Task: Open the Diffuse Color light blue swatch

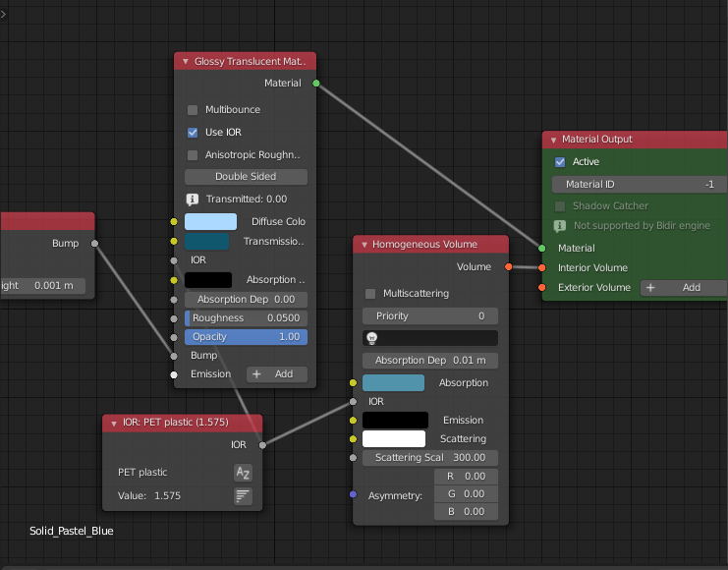Action: pyautogui.click(x=210, y=222)
